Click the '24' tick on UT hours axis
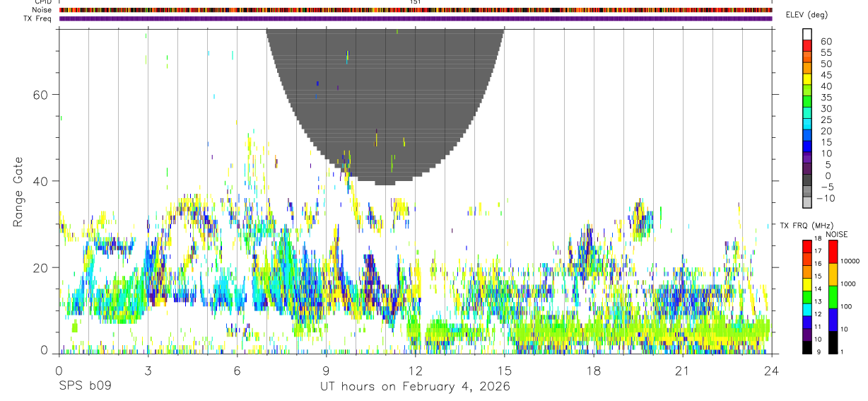Viewport: 868px width, 401px height. pos(772,371)
